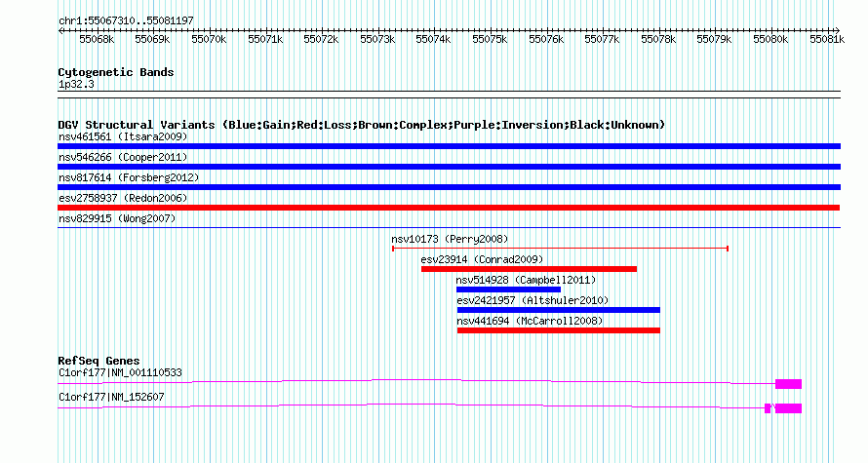Viewport: 868px width, 463px height.
Task: Click the 55074k ruler tick label
Action: click(433, 39)
